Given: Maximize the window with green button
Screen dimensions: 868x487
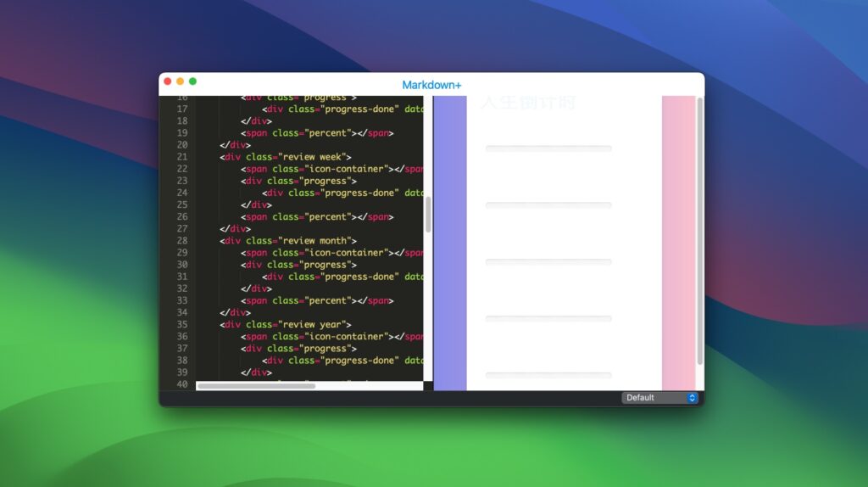Looking at the screenshot, I should tap(192, 81).
